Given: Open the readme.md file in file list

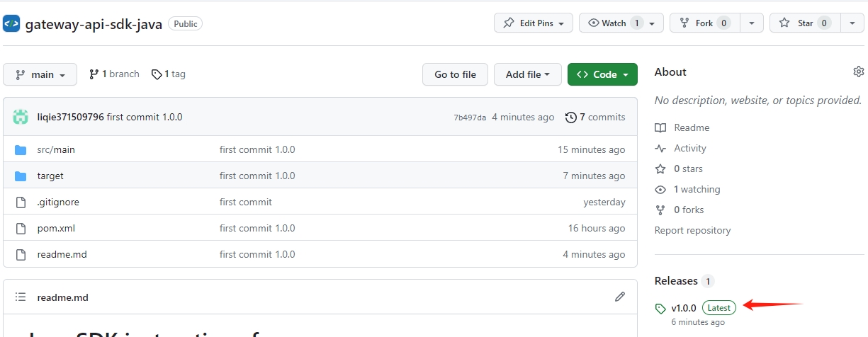Looking at the screenshot, I should [62, 254].
